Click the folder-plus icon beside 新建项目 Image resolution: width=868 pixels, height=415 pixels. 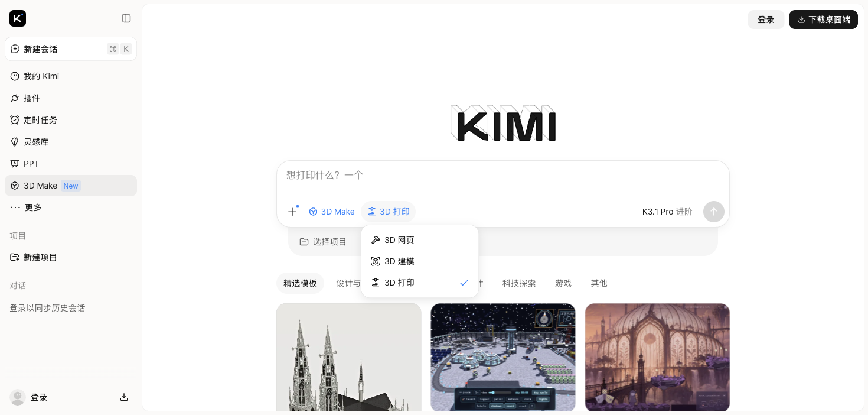15,257
